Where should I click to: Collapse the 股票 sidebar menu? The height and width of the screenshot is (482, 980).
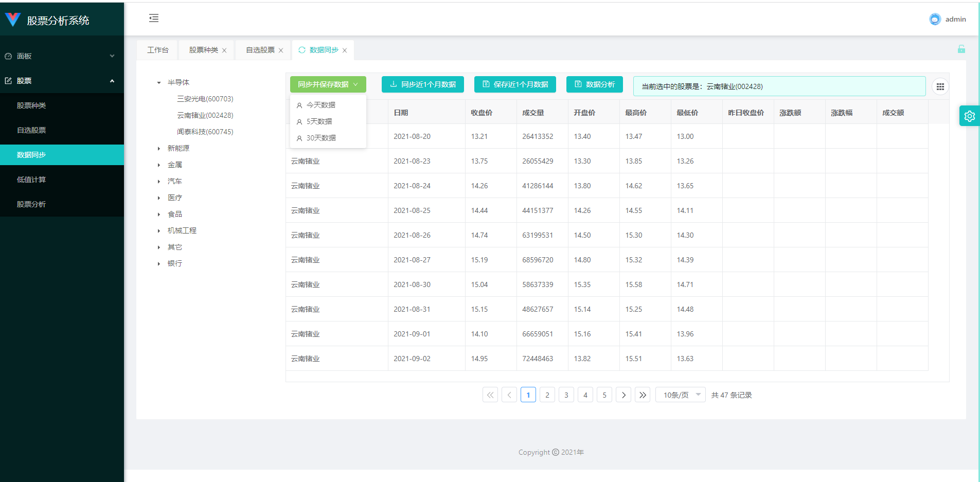(62, 81)
